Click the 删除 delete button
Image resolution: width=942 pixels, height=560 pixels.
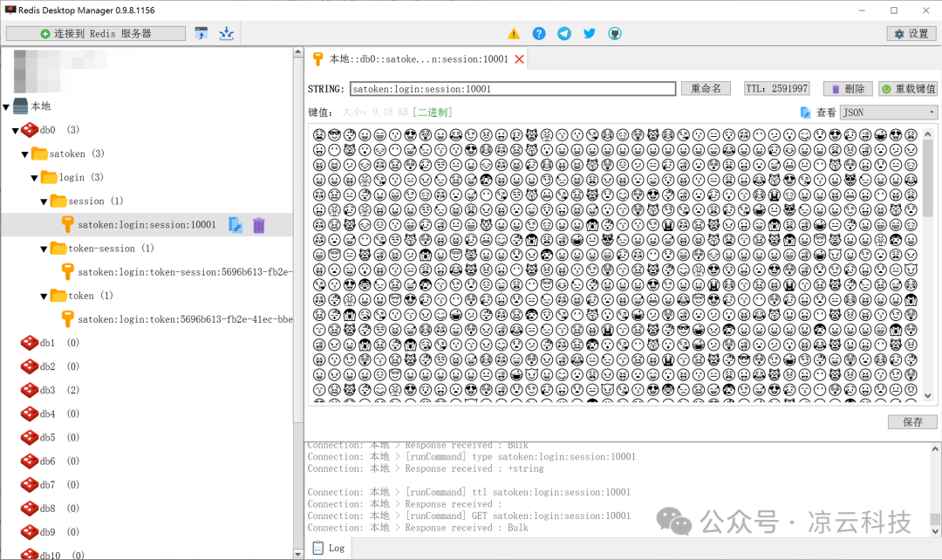pyautogui.click(x=848, y=89)
